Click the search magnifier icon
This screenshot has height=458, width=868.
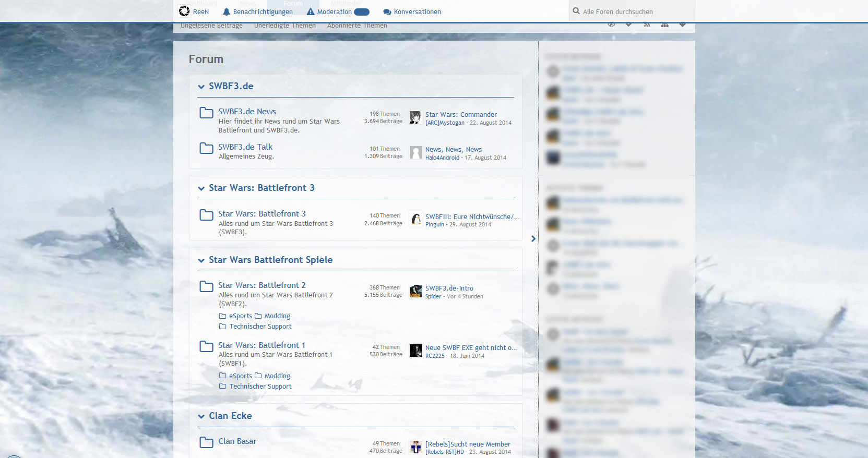[x=576, y=11]
